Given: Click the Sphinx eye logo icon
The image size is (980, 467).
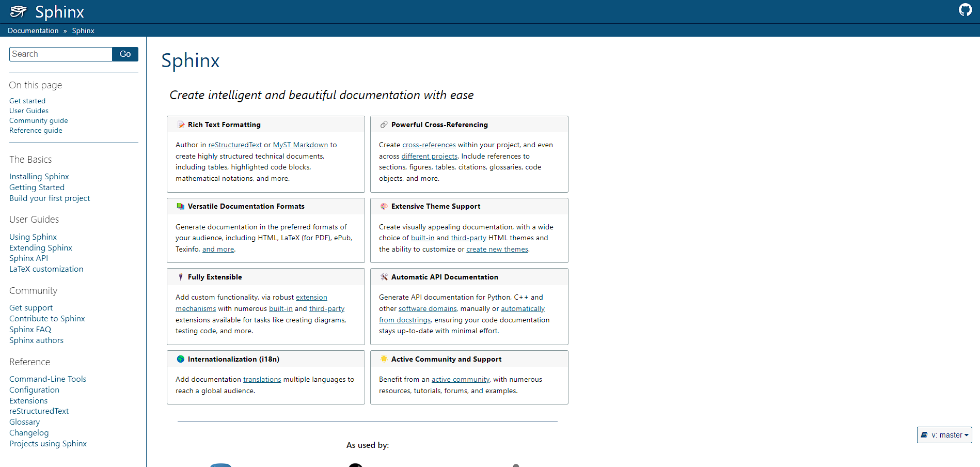Looking at the screenshot, I should coord(19,11).
